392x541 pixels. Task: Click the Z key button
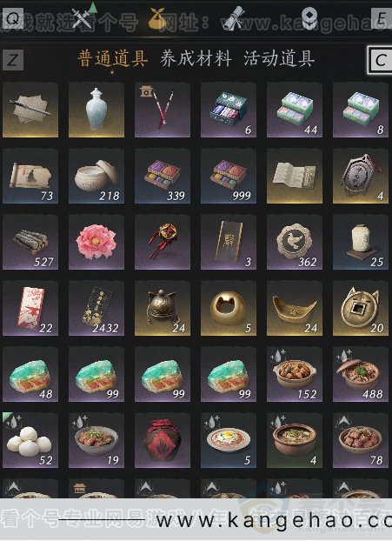[13, 60]
